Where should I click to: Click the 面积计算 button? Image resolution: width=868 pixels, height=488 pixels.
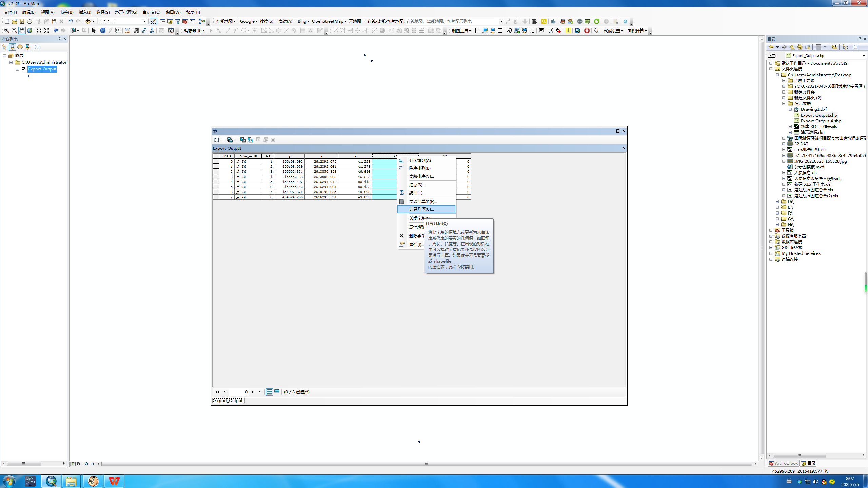(637, 30)
